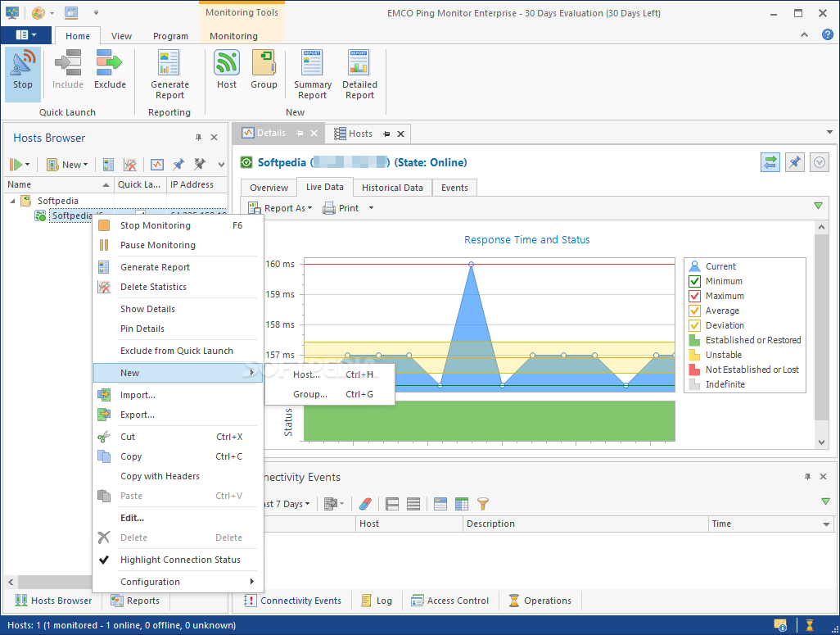Open the Time column filter dropdown

click(826, 524)
